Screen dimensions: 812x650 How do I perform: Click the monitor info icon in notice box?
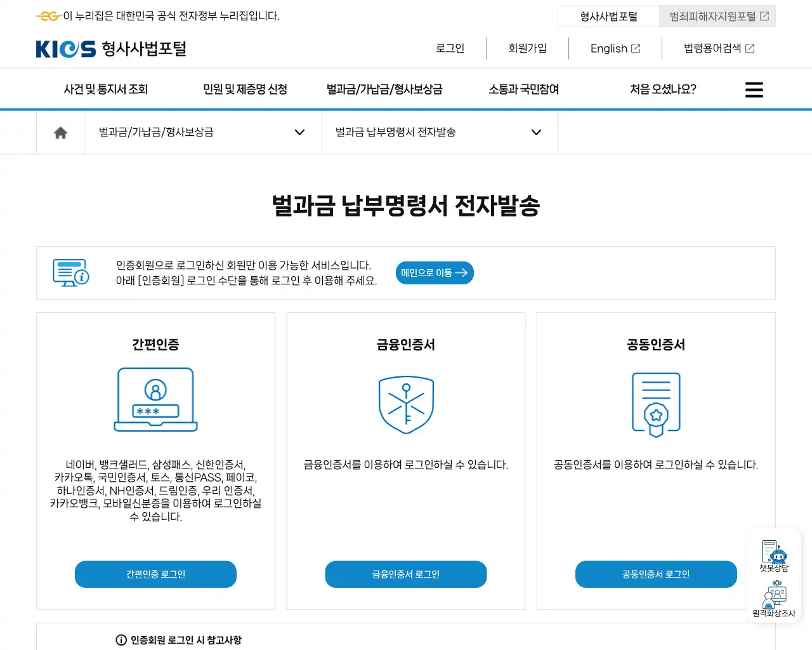pos(71,272)
